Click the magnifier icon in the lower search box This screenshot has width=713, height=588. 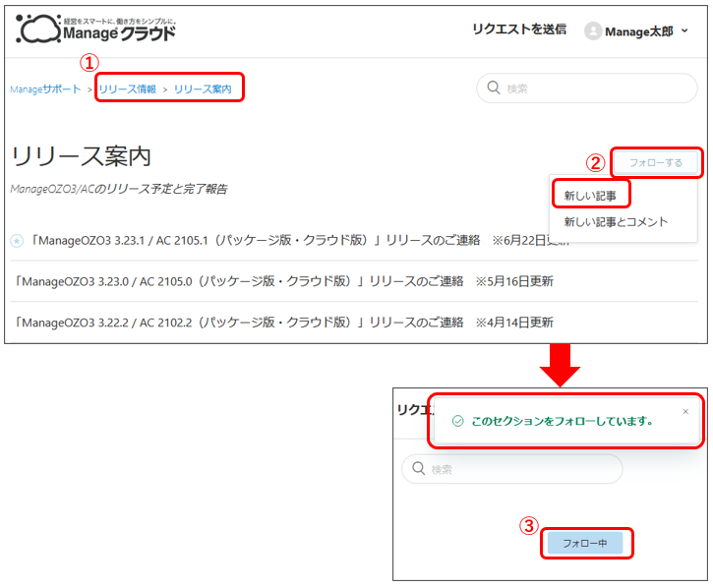point(418,469)
